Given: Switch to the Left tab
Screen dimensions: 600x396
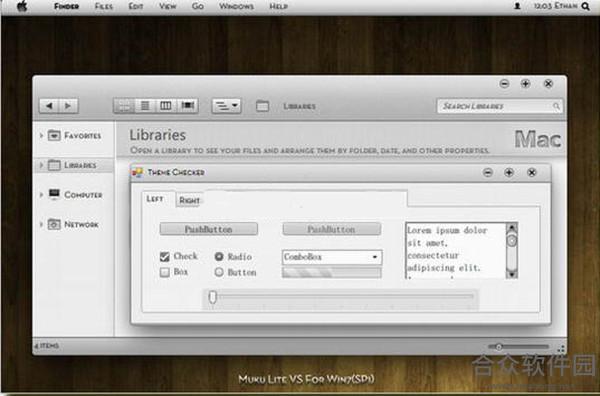Looking at the screenshot, I should click(155, 199).
